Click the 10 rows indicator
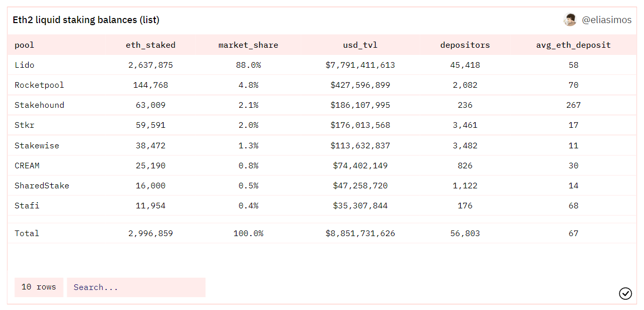This screenshot has width=644, height=310. 39,287
